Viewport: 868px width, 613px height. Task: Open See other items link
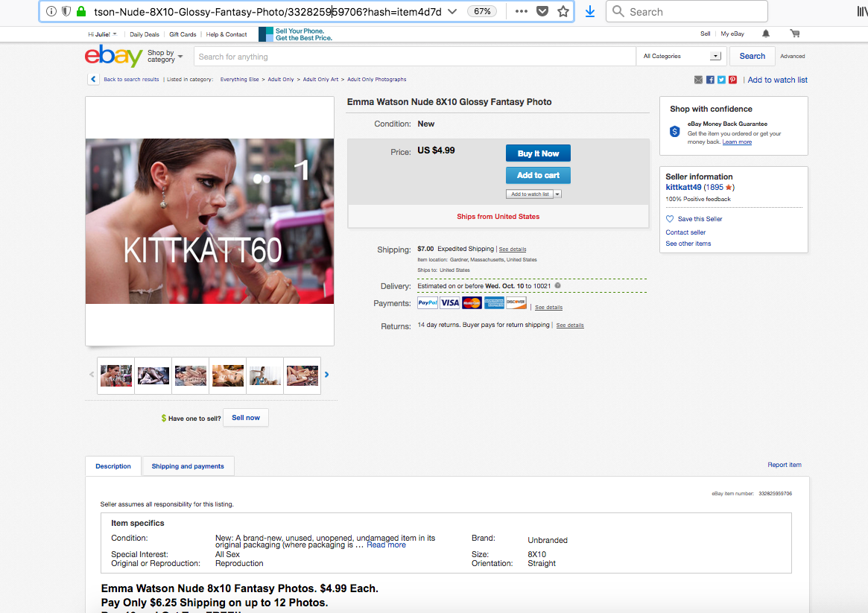(688, 244)
